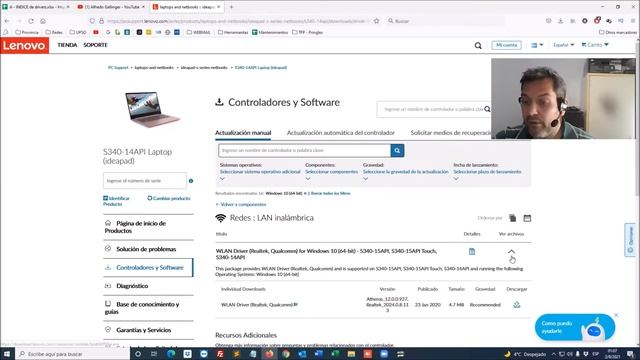Viewport: 640px width, 360px height.
Task: Open Garantías y Servicios sidebar item
Action: (x=148, y=330)
